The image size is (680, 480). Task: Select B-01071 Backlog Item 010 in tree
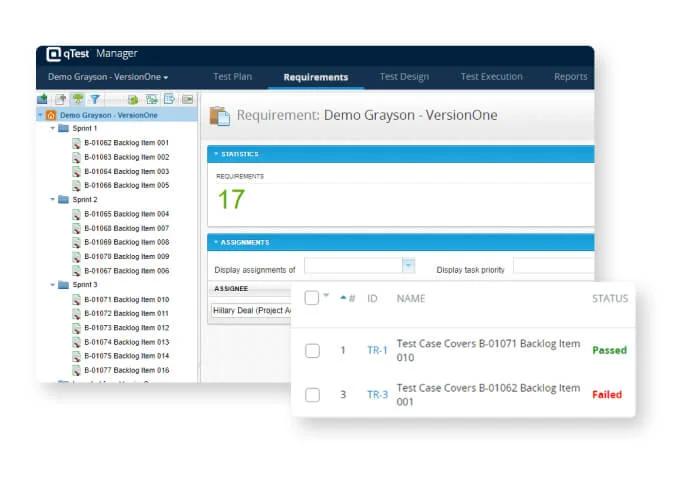[126, 300]
